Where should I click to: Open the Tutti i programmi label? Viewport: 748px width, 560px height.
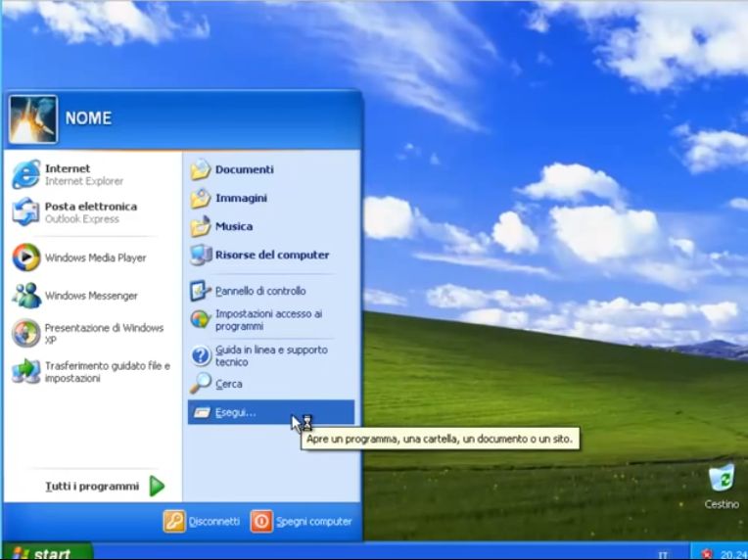(92, 487)
